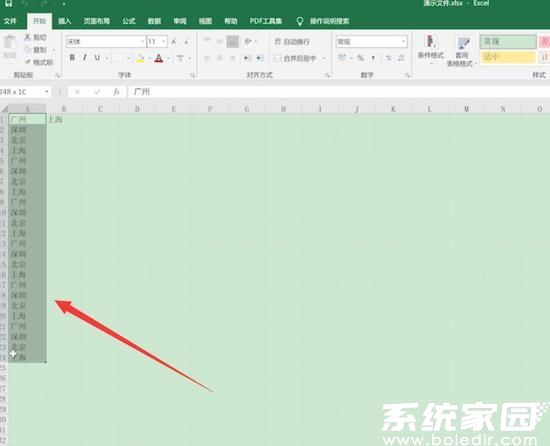The height and width of the screenshot is (446, 550).
Task: Click the 自动换行 wrap text button
Action: (x=292, y=42)
